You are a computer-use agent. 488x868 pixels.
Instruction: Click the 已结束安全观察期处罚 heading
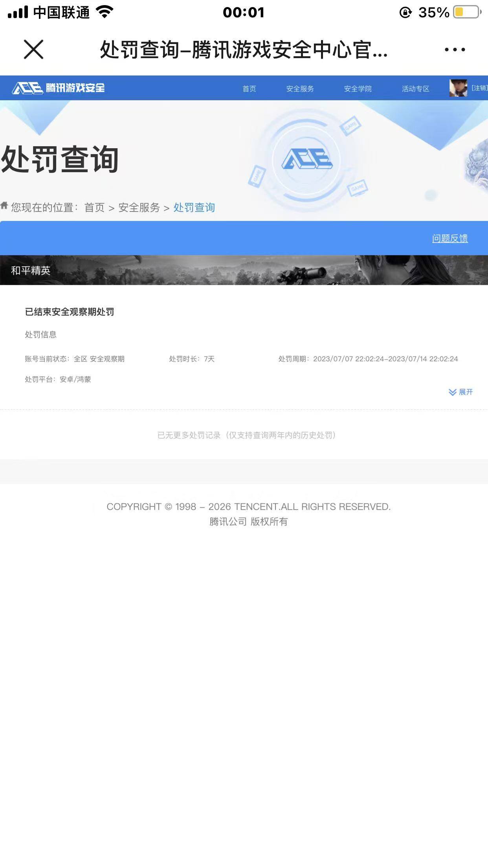[x=70, y=312]
